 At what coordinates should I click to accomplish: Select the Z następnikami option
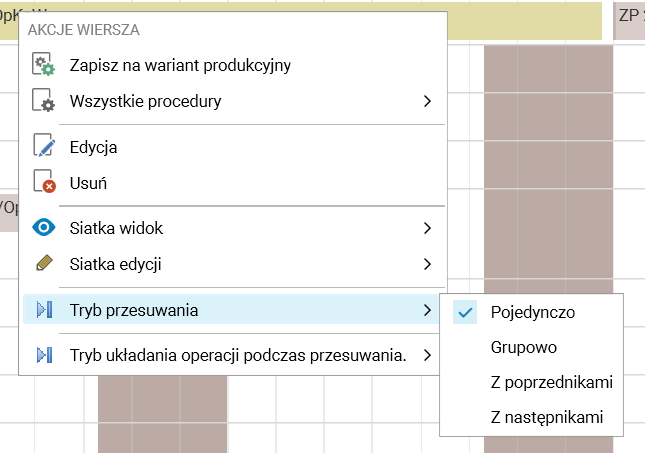[x=547, y=417]
